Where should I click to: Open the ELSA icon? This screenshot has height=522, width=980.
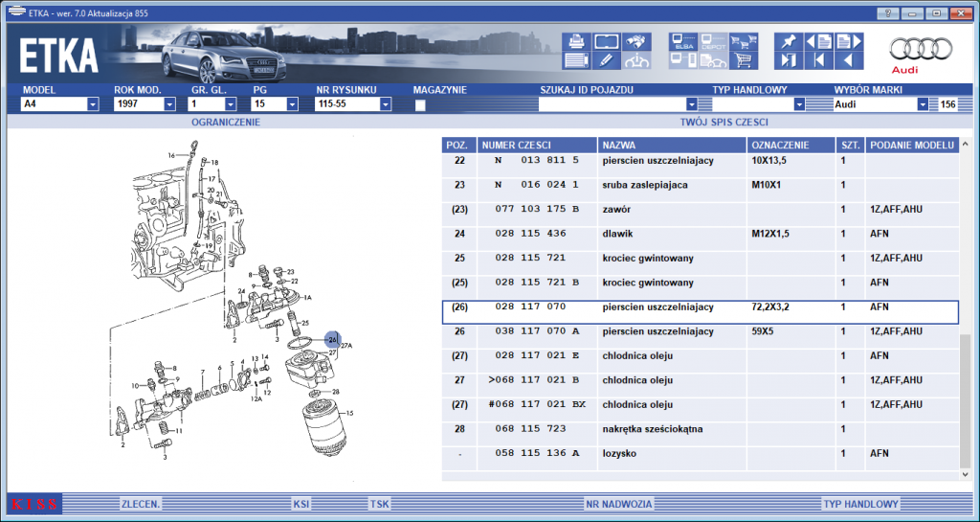tap(683, 42)
